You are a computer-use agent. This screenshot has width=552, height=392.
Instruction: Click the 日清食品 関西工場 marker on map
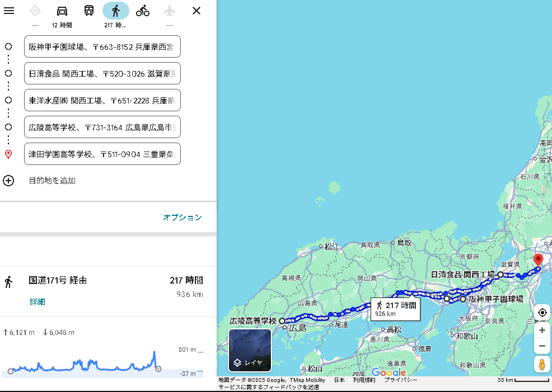click(500, 274)
